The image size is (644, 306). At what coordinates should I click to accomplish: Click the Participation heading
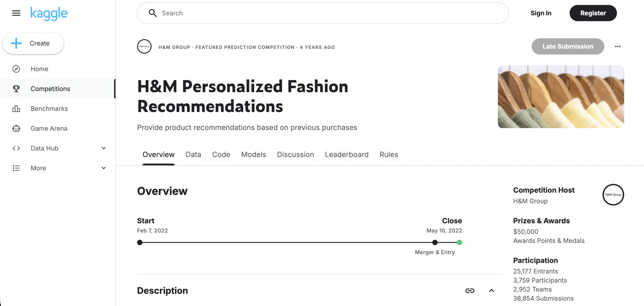(535, 260)
